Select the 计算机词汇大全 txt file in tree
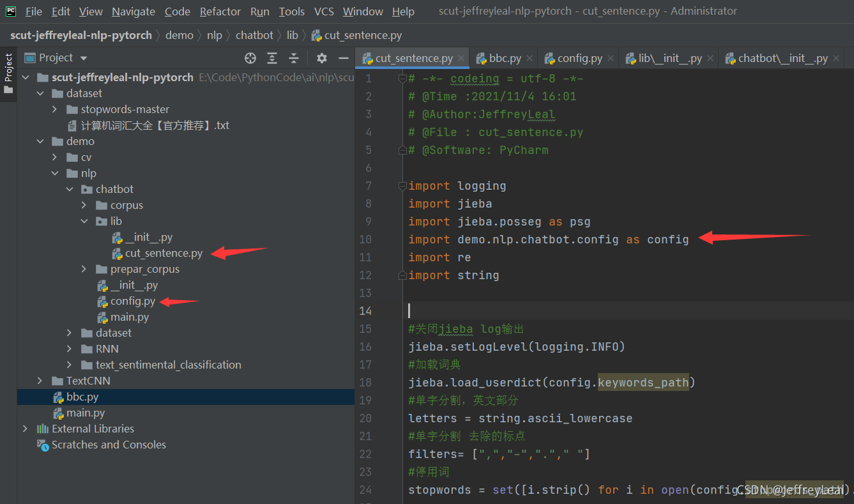The image size is (854, 504). tap(155, 125)
